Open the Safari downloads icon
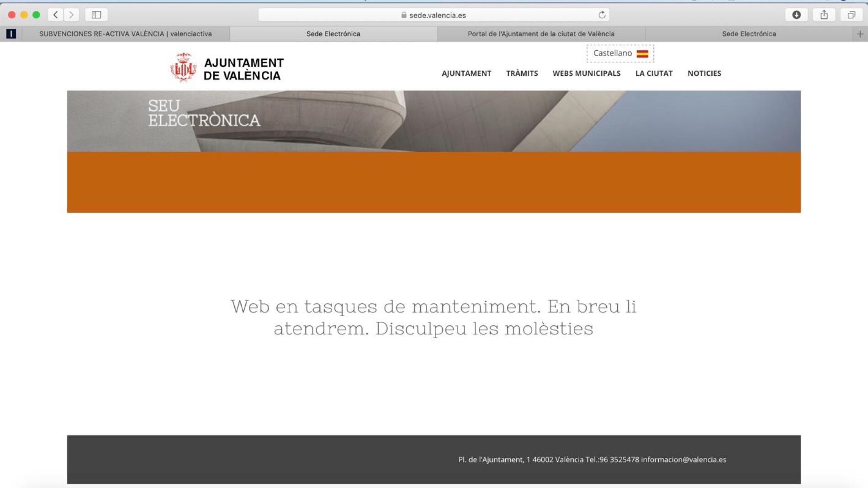 point(796,15)
